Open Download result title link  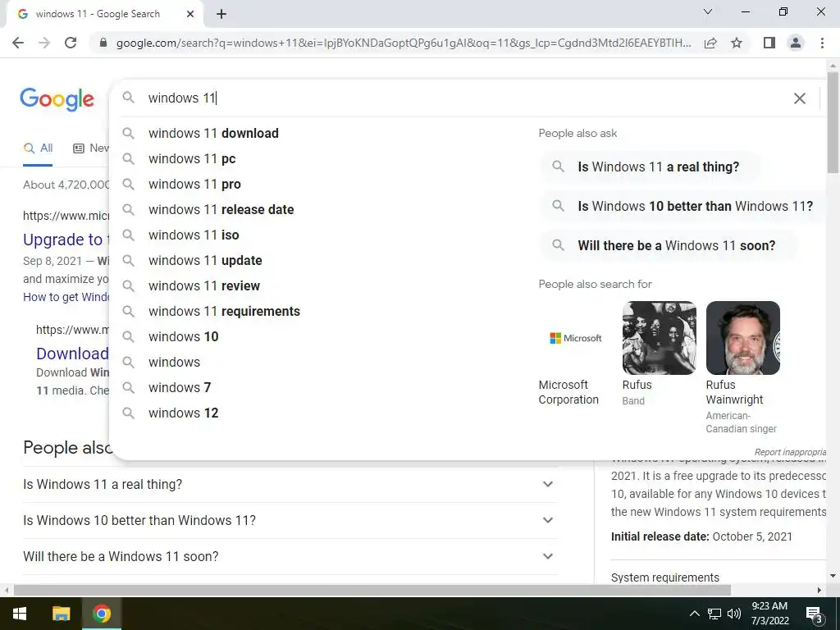coord(72,354)
